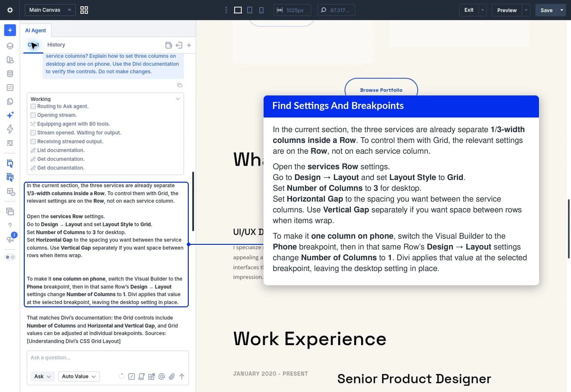Switch to desktop view icon

pos(238,10)
